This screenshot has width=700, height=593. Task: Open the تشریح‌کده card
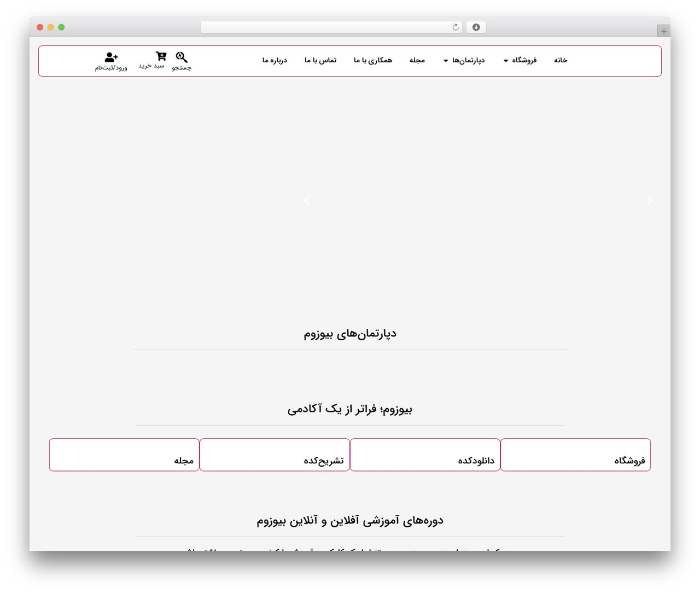point(275,455)
